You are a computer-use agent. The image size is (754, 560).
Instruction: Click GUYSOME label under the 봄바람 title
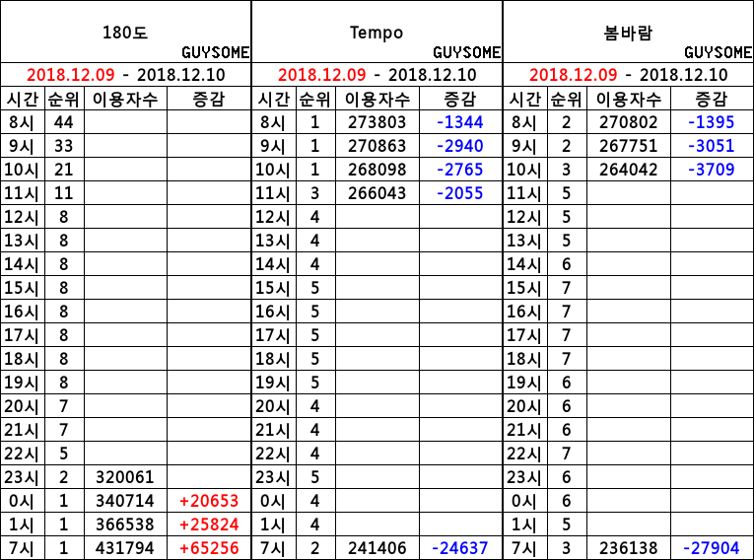coord(718,52)
